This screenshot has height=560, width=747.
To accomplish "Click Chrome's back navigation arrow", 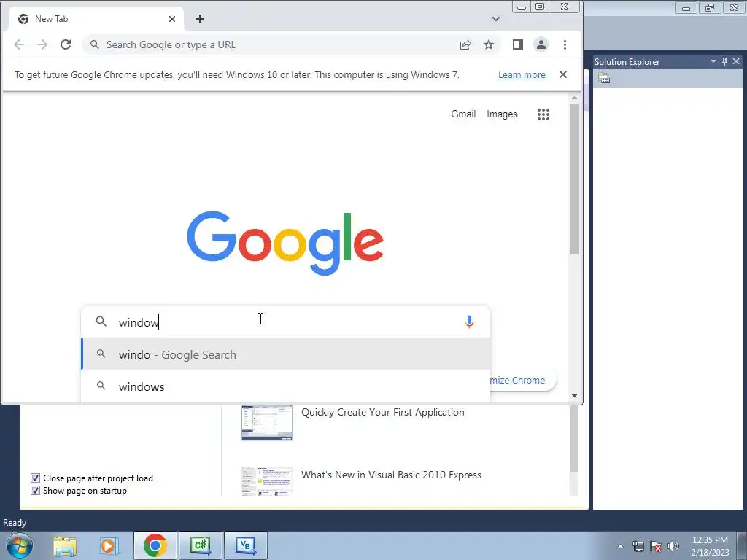I will point(19,44).
